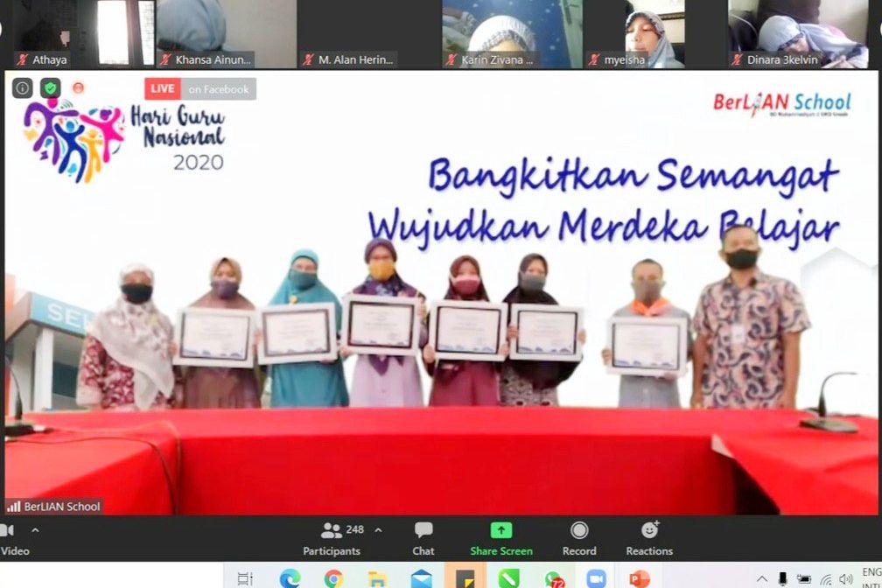882x588 pixels.
Task: Launch Google Chrome from taskbar
Action: tap(333, 578)
